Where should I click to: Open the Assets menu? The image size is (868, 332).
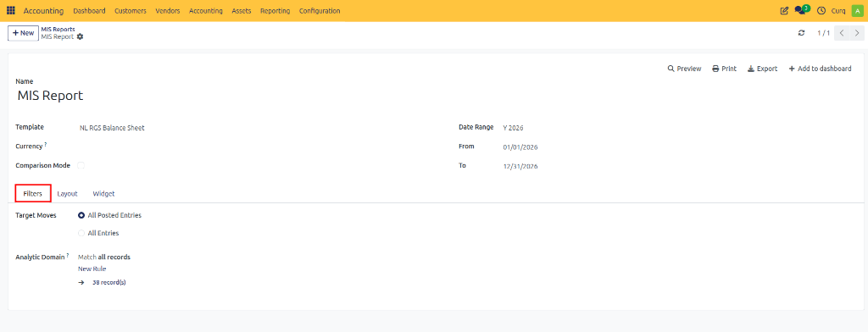click(242, 10)
